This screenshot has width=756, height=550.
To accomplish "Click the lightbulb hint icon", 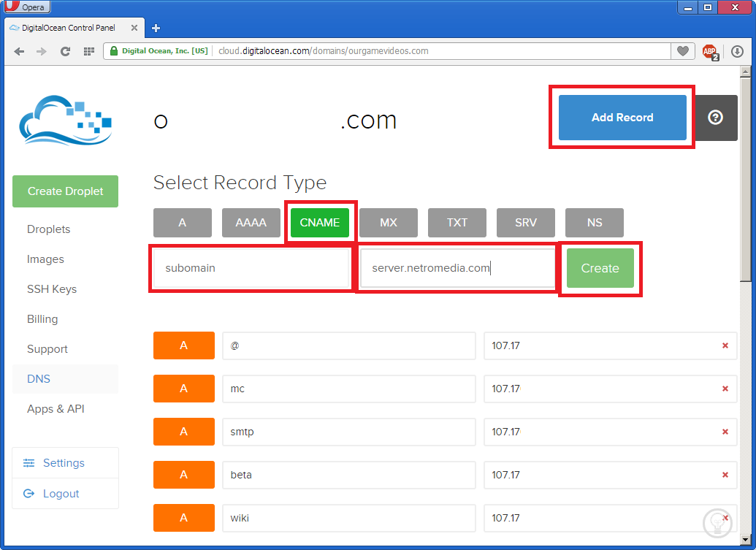I will [x=717, y=523].
